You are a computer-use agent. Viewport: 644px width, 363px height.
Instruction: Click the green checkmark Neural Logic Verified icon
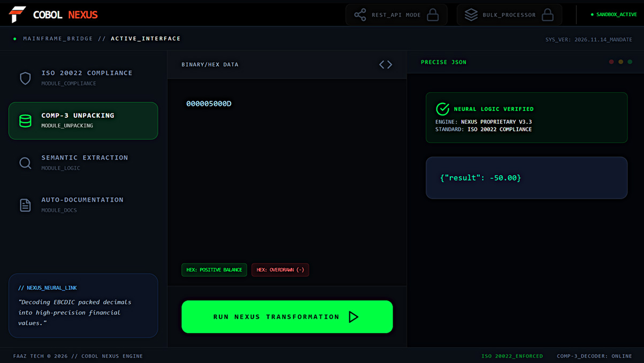click(x=442, y=109)
